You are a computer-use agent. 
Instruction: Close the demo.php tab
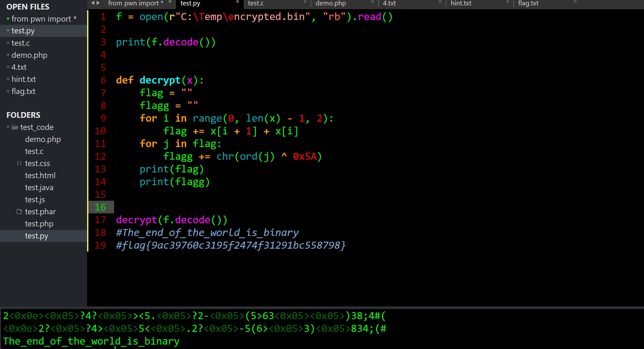pos(373,2)
